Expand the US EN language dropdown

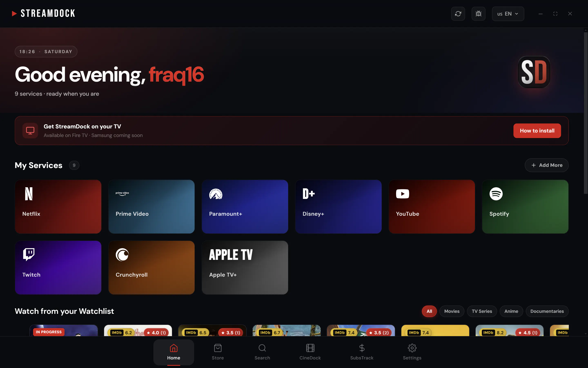[x=508, y=14]
